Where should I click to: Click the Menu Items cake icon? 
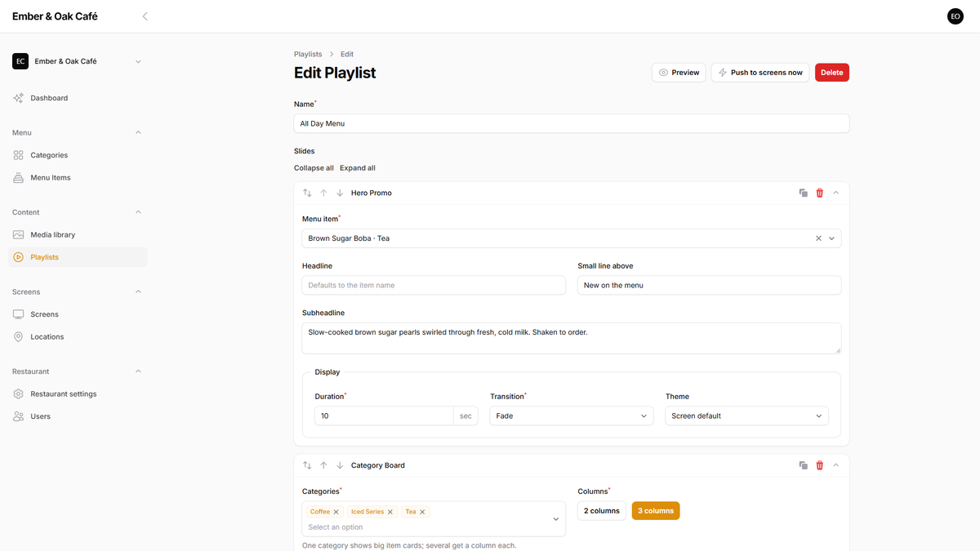point(19,177)
